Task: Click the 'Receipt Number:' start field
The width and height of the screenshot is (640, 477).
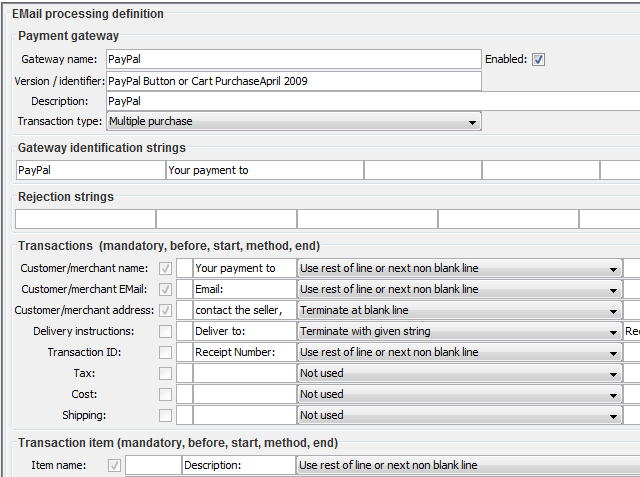Action: pos(244,352)
